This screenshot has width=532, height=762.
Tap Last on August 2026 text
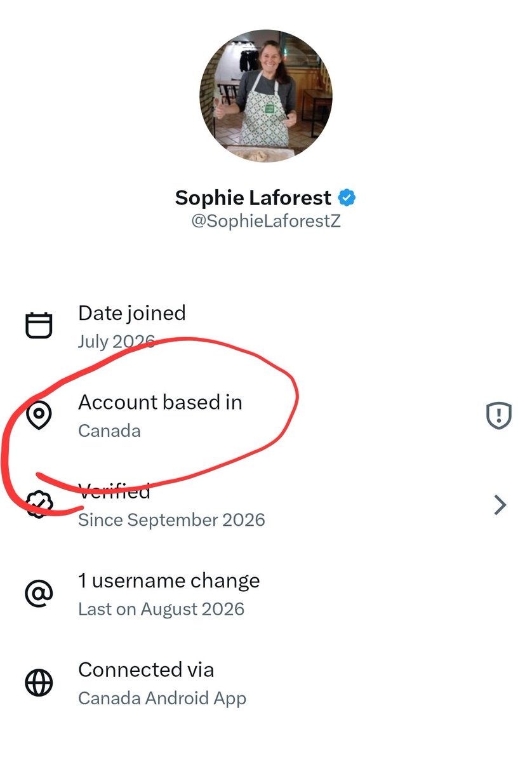[x=161, y=609]
